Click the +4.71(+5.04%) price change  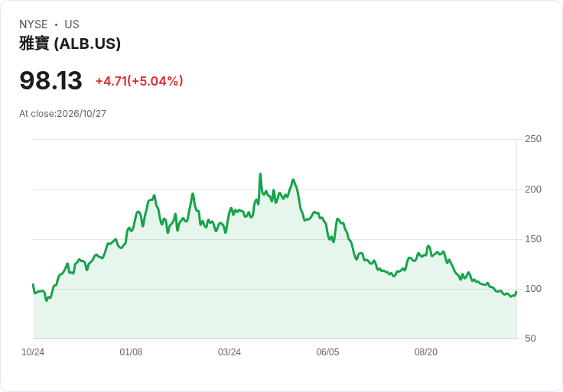click(139, 81)
